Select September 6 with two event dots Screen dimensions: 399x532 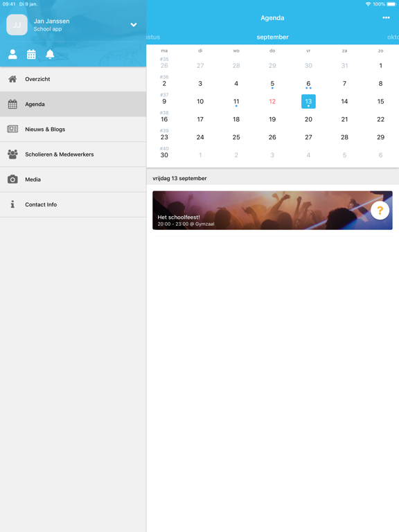[x=308, y=83]
